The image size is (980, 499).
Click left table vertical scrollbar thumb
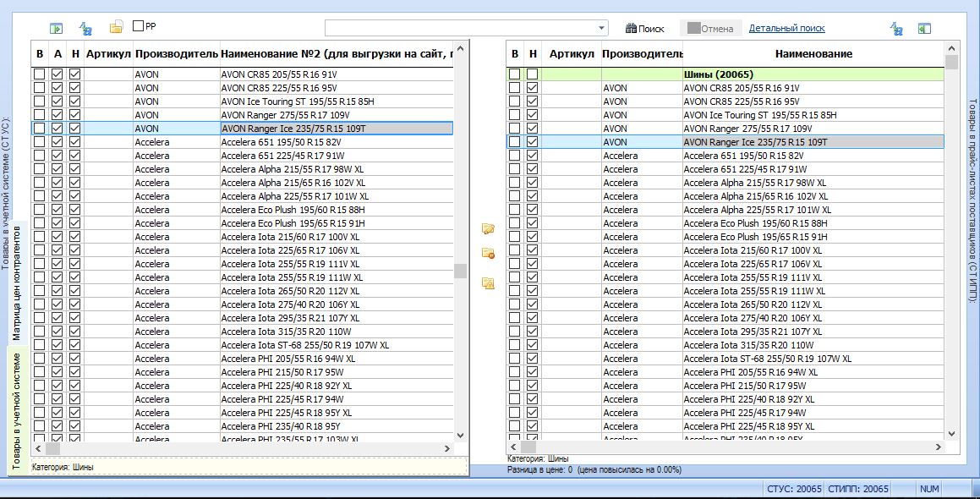461,270
